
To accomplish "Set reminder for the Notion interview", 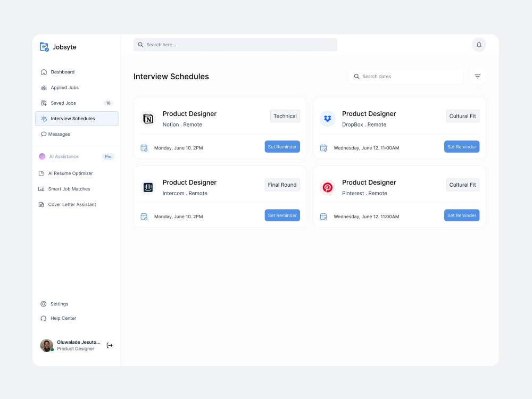I will pyautogui.click(x=282, y=147).
